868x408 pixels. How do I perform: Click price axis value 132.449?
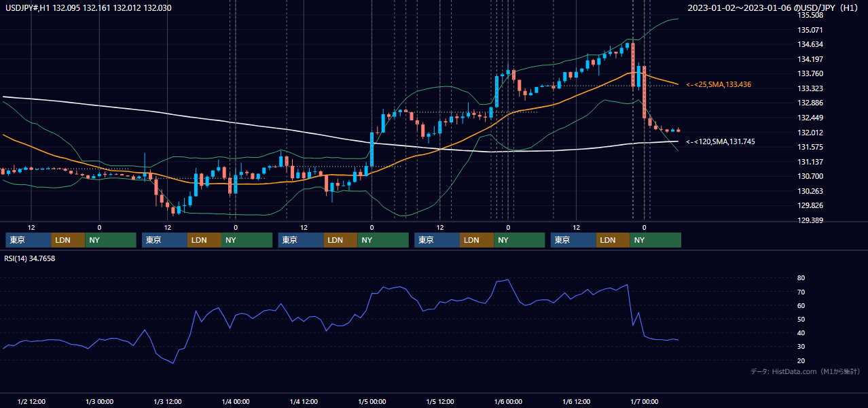pyautogui.click(x=810, y=118)
